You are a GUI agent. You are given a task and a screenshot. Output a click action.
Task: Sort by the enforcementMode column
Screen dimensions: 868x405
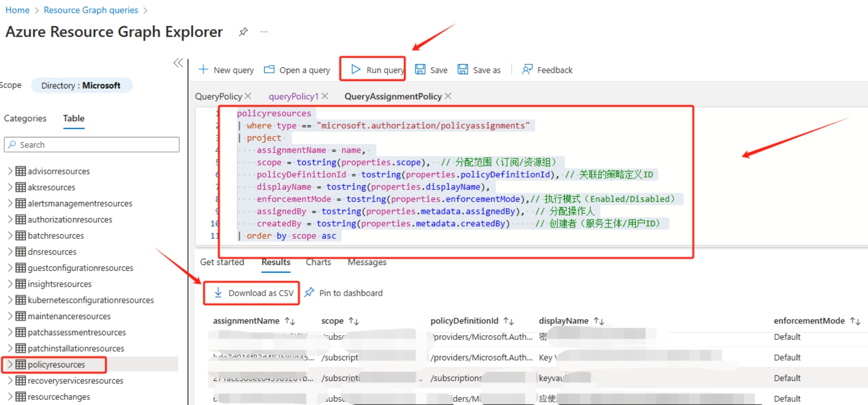coord(816,321)
